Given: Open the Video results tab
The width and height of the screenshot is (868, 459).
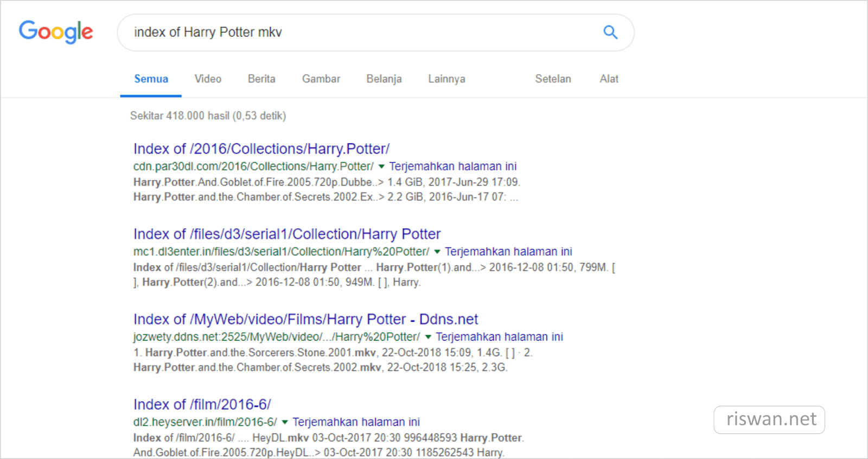Looking at the screenshot, I should [x=208, y=79].
